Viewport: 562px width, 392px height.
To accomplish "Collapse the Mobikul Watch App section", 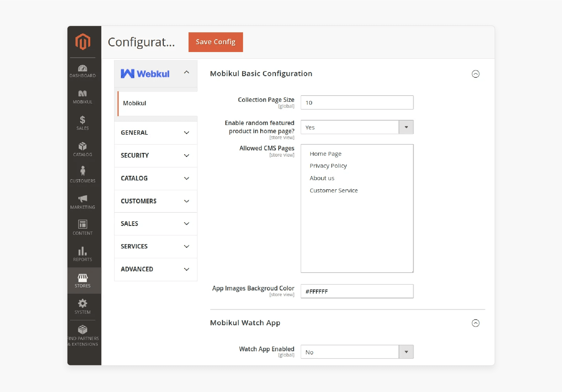I will [475, 323].
